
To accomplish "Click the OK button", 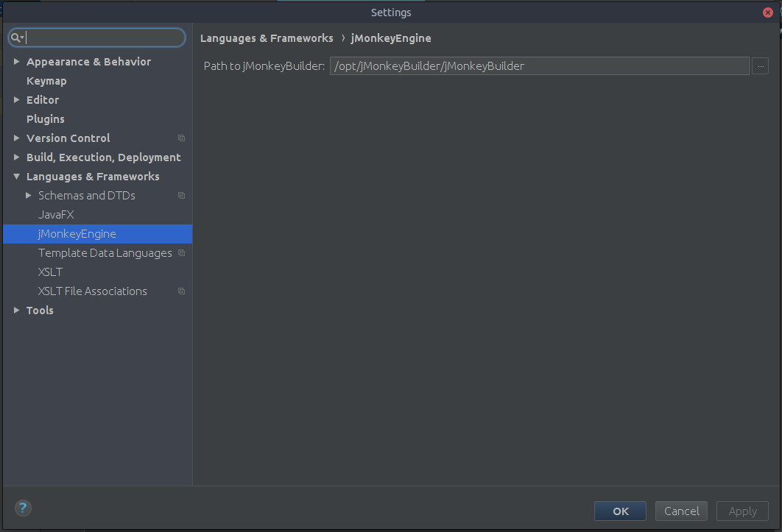I will 620,511.
